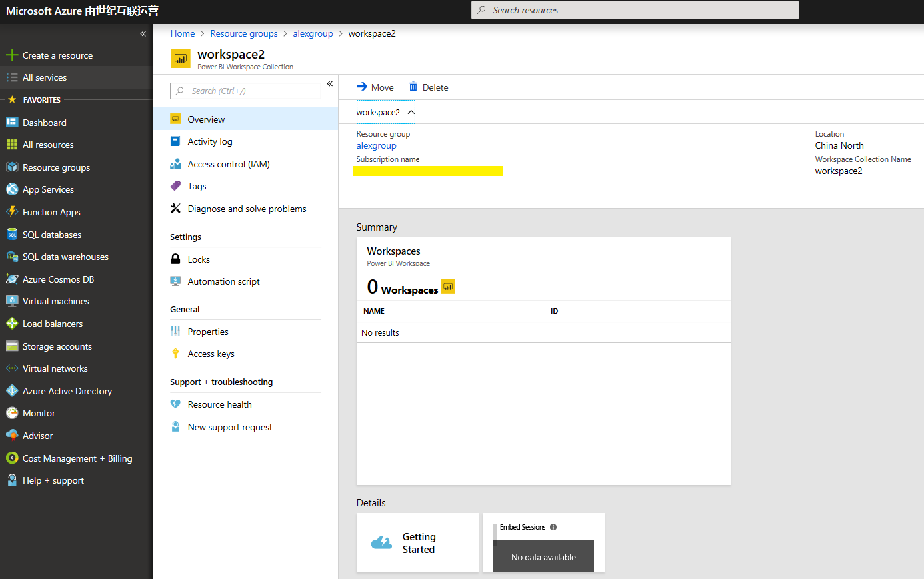924x579 pixels.
Task: Collapse the resource menu panel
Action: point(329,83)
